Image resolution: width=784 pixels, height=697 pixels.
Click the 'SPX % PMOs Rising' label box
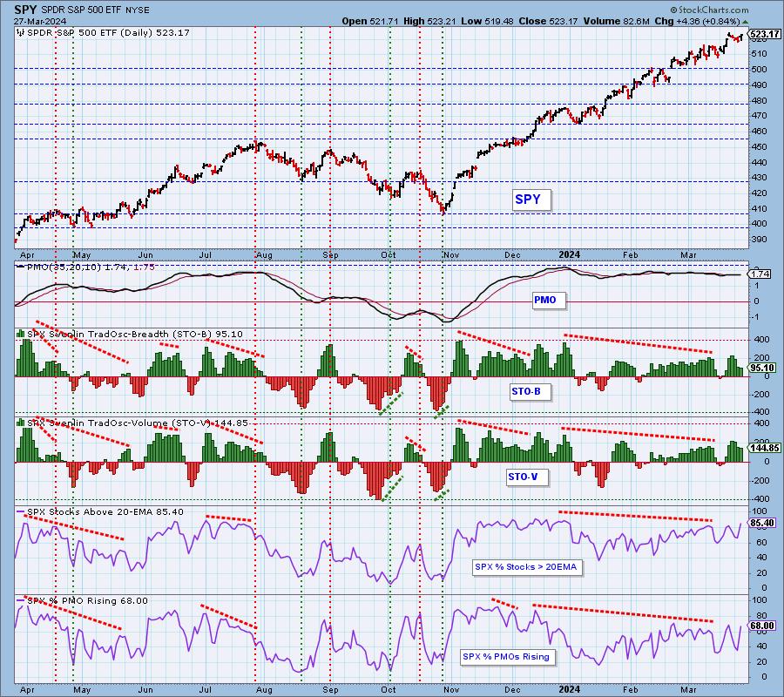506,657
